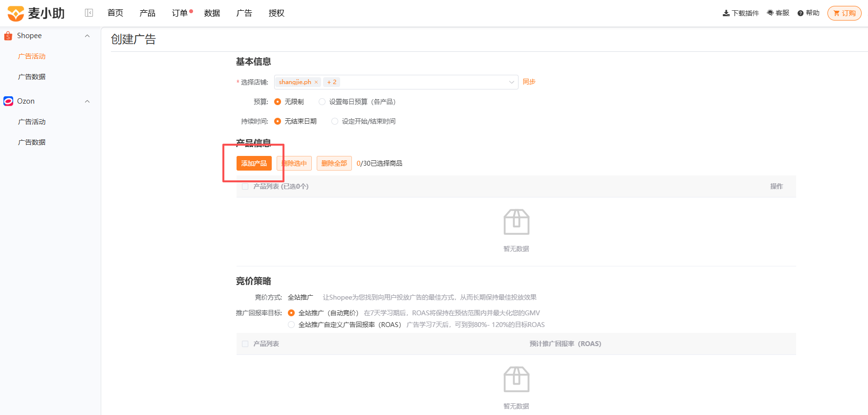868x415 pixels.
Task: Select 全站推广（自动竞价）radio option
Action: tap(291, 313)
